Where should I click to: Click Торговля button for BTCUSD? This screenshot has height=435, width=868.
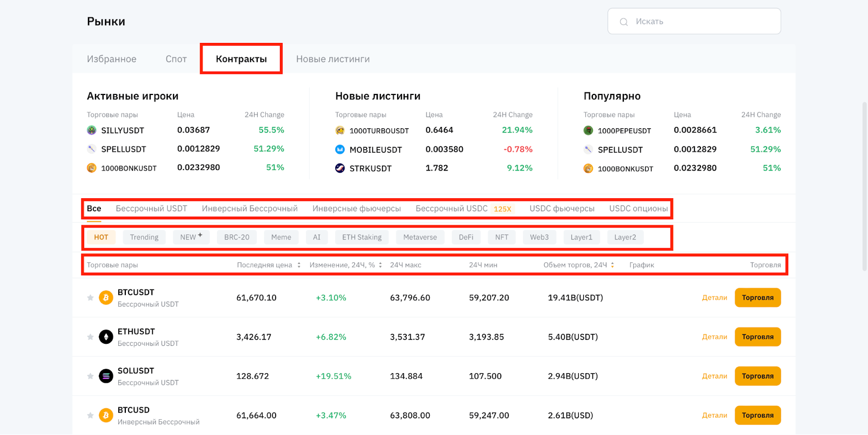[758, 415]
